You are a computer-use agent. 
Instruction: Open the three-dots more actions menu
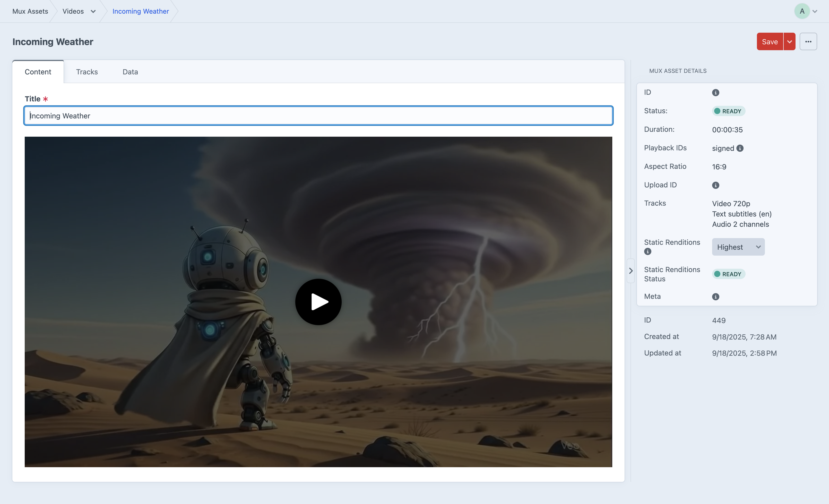point(808,42)
